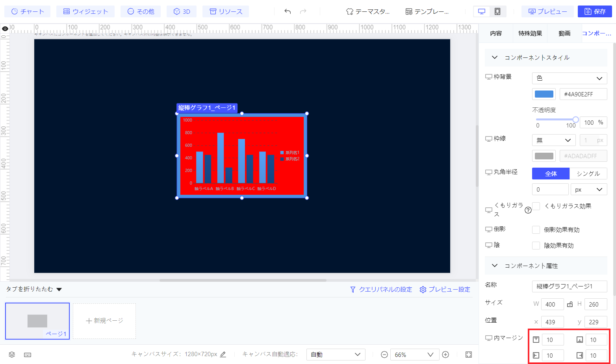The height and width of the screenshot is (364, 616).
Task: Click the fullscreen canvas icon
Action: coord(469,355)
